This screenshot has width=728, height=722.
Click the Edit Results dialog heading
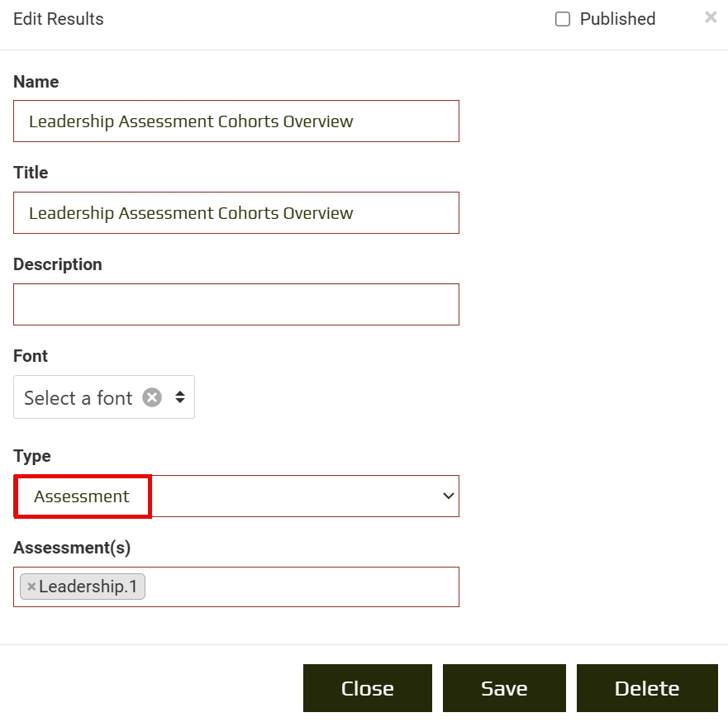(x=59, y=19)
